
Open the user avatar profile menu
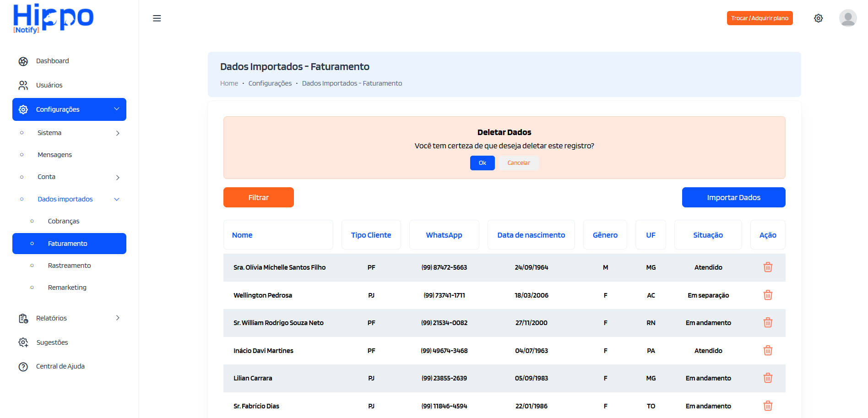click(848, 18)
